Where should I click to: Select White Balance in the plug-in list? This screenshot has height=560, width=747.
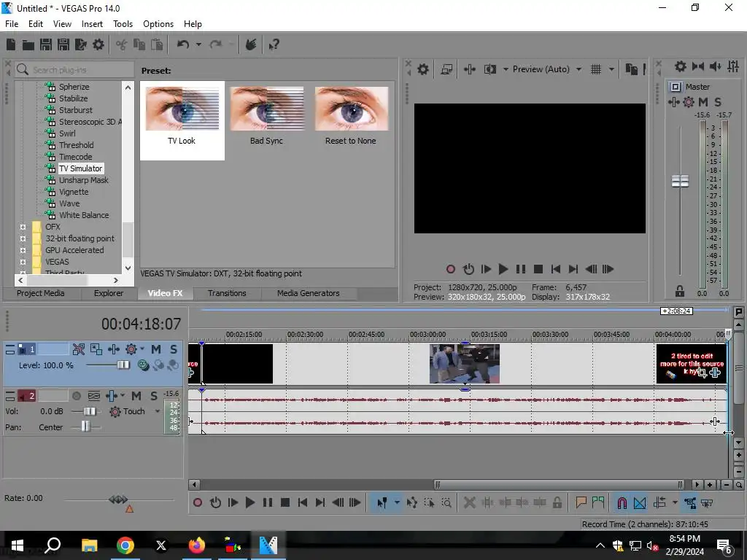coord(84,215)
